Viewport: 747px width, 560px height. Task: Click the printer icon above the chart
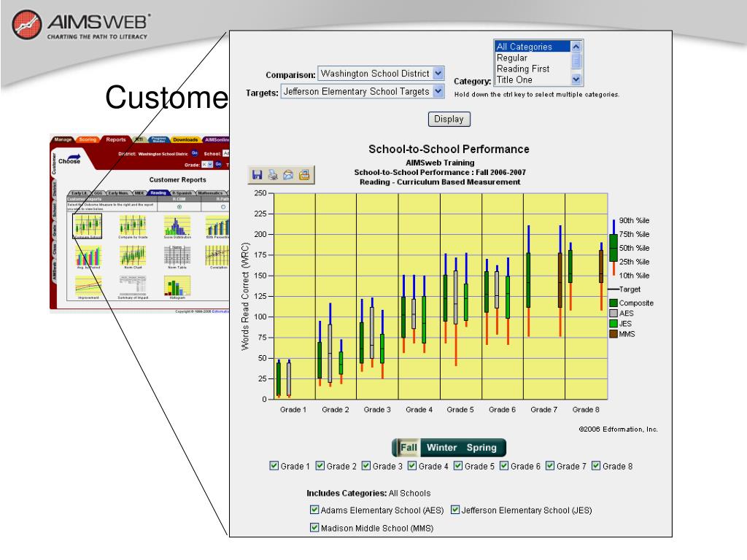[273, 175]
